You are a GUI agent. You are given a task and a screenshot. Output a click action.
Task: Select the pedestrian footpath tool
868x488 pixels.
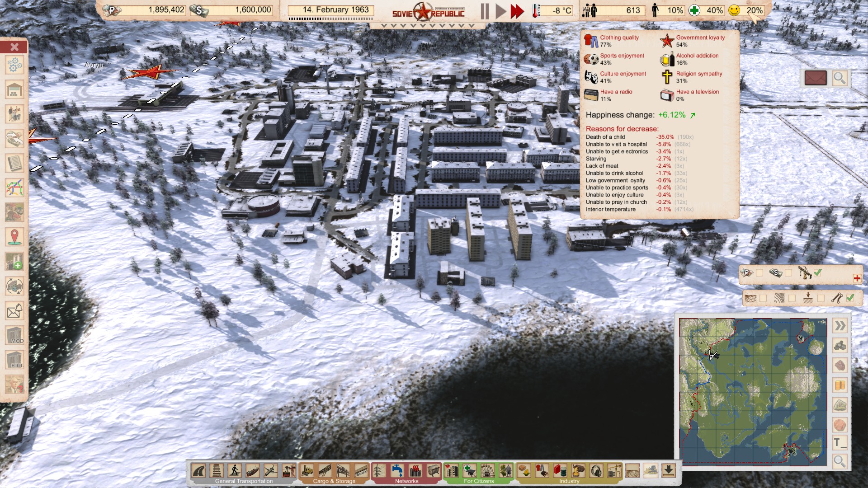[235, 471]
